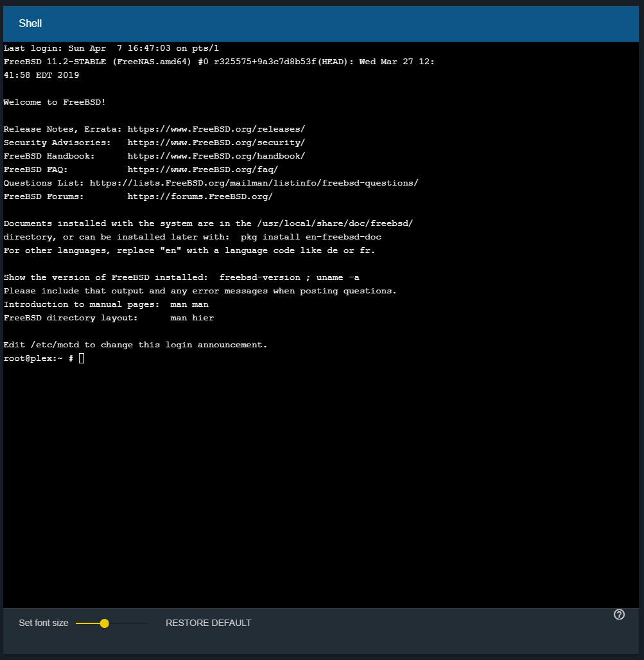Click RESTORE DEFAULT font size button
The image size is (644, 660).
208,623
